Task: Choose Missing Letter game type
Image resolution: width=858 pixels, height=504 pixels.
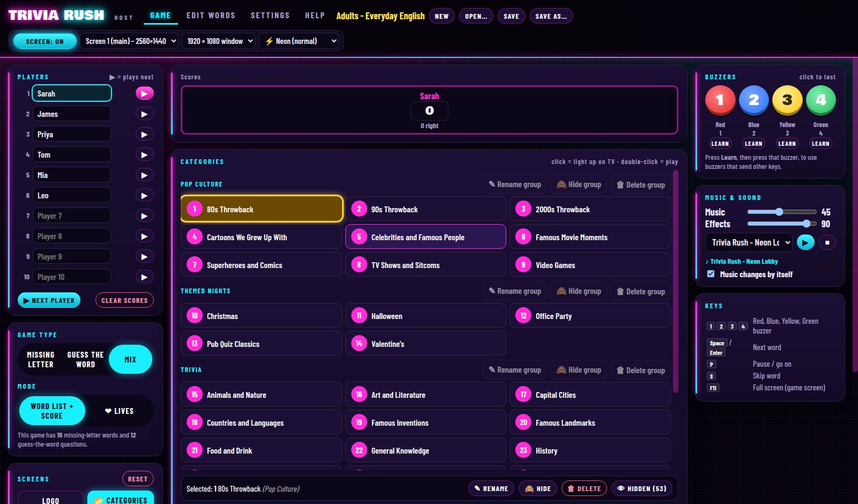Action: [x=41, y=359]
